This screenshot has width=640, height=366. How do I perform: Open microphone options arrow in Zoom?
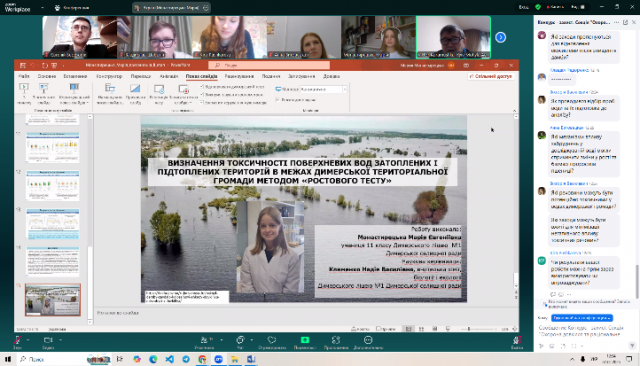click(x=28, y=339)
